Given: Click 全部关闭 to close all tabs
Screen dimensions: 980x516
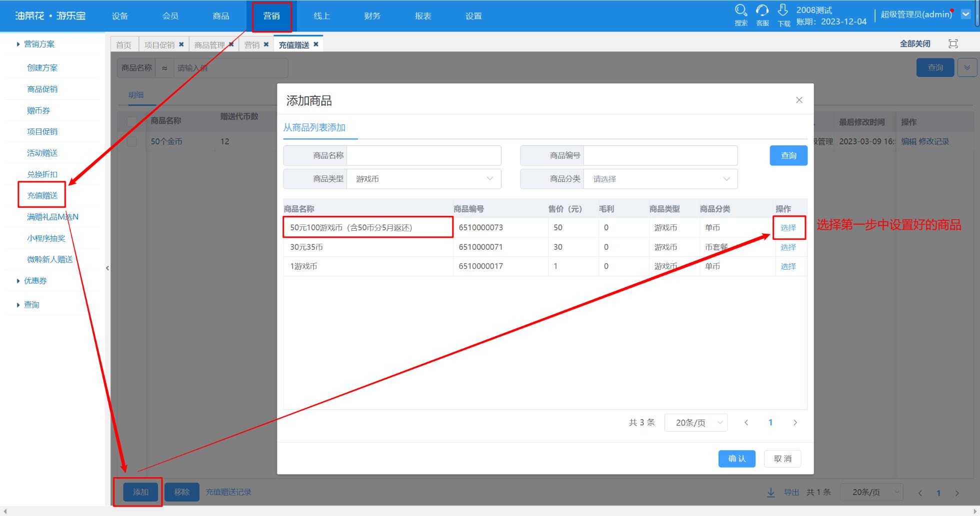Looking at the screenshot, I should (915, 44).
